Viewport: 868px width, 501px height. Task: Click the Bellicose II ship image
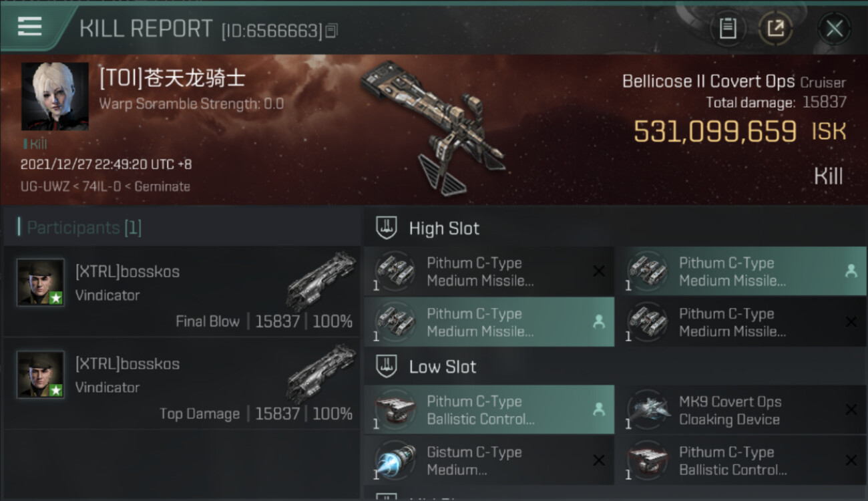433,126
